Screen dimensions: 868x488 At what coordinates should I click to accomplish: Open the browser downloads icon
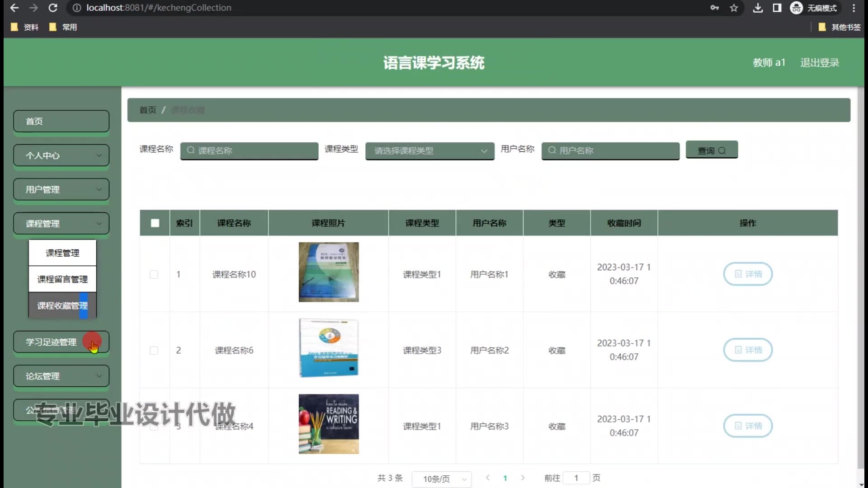(x=758, y=8)
